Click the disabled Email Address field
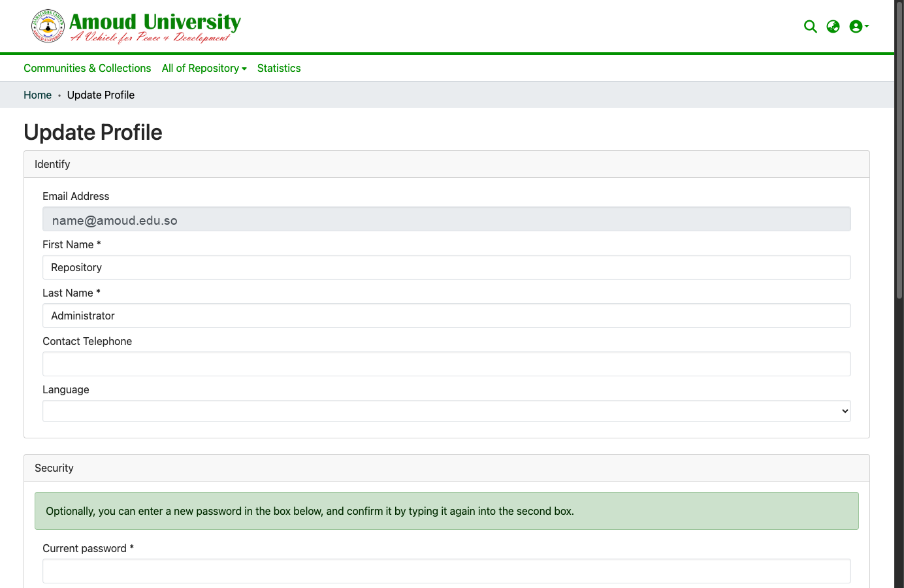This screenshot has height=588, width=904. 447,219
